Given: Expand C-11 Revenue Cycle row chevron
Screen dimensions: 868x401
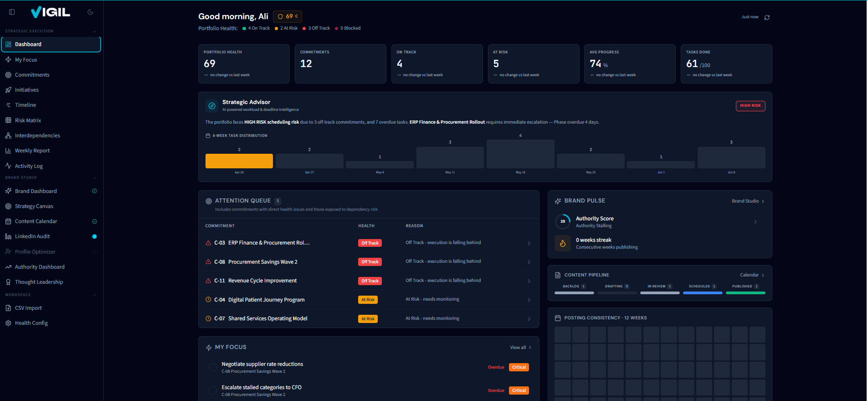Looking at the screenshot, I should point(529,281).
